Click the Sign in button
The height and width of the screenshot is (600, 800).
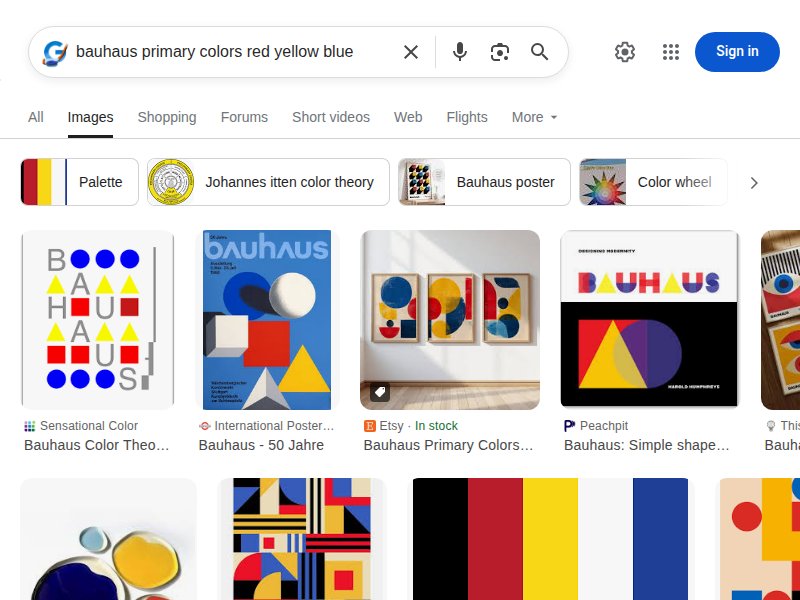pyautogui.click(x=737, y=51)
